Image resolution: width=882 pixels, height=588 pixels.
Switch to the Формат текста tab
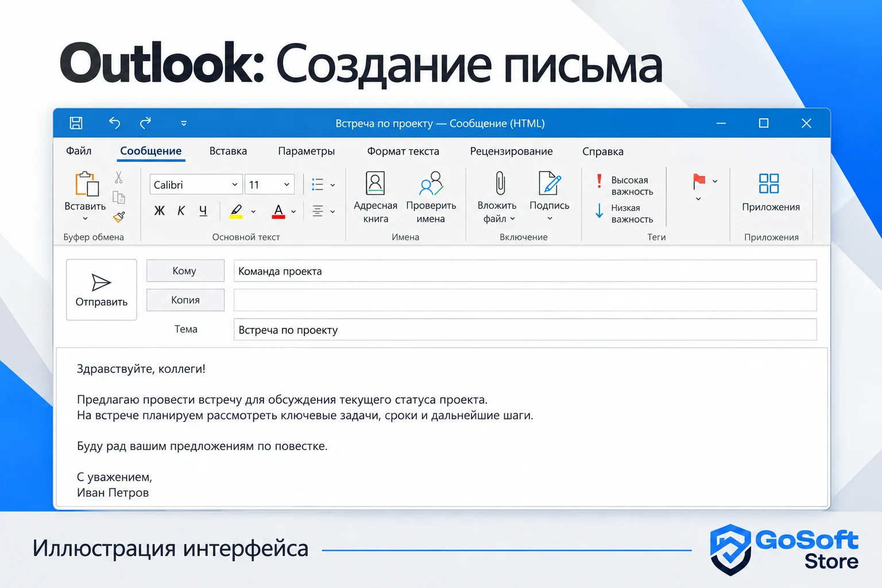403,151
